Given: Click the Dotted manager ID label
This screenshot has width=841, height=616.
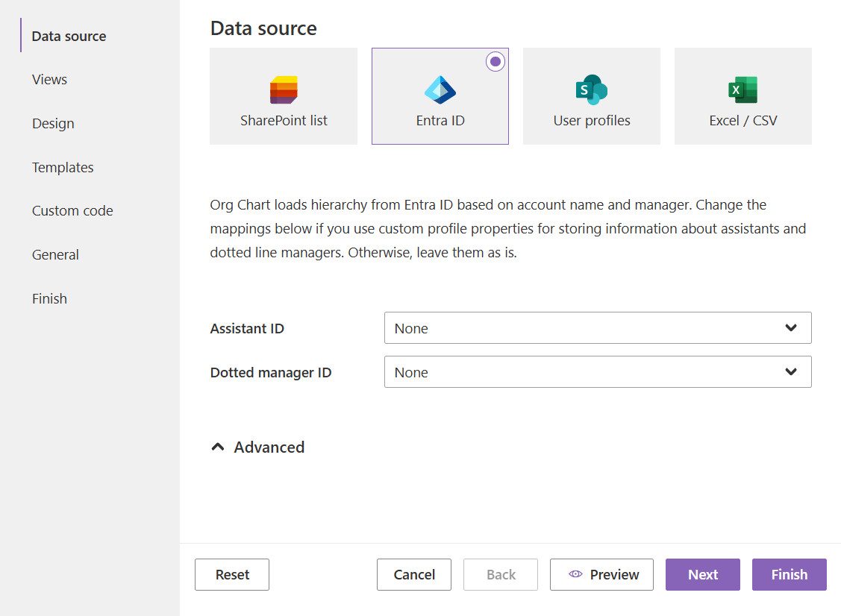Looking at the screenshot, I should (x=271, y=372).
